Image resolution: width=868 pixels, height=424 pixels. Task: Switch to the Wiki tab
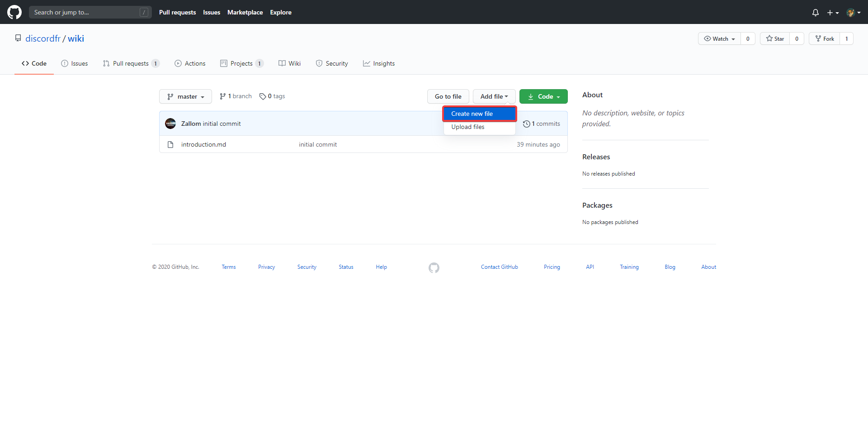coord(290,63)
